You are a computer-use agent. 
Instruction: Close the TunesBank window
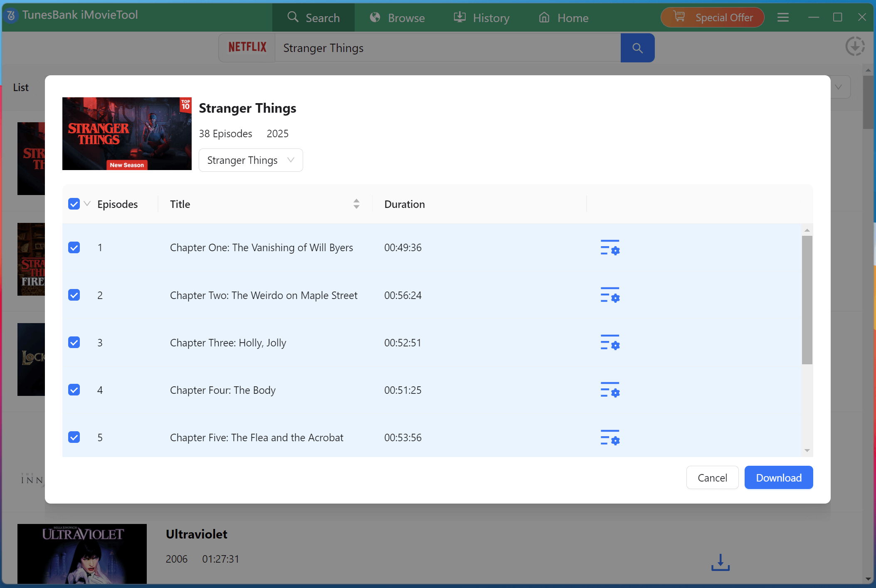click(862, 17)
